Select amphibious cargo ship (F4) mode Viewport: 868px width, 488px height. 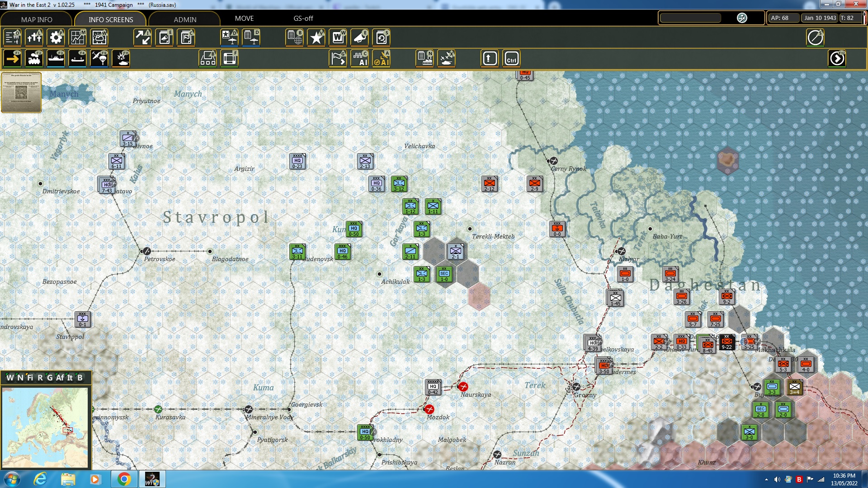click(x=77, y=58)
